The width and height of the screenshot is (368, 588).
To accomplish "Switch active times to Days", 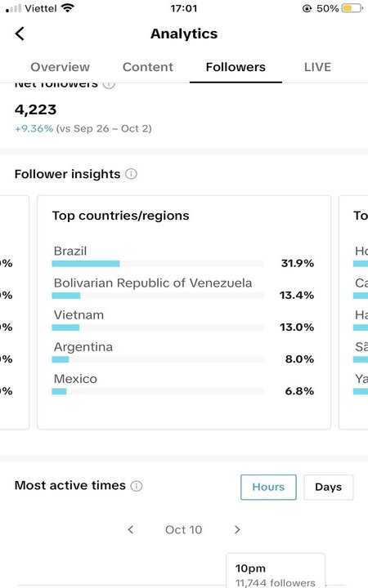I will pos(329,487).
